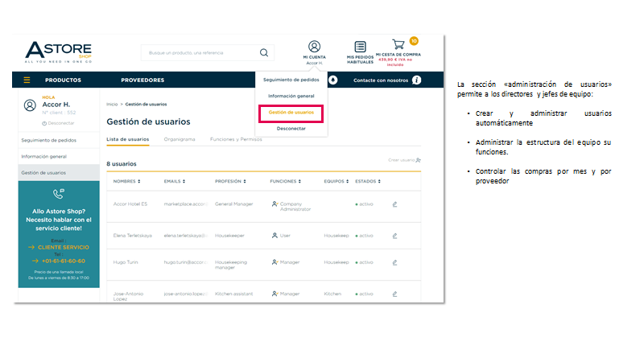This screenshot has width=644, height=362.
Task: Click the Housekeeping manager profession cell
Action: (231, 265)
